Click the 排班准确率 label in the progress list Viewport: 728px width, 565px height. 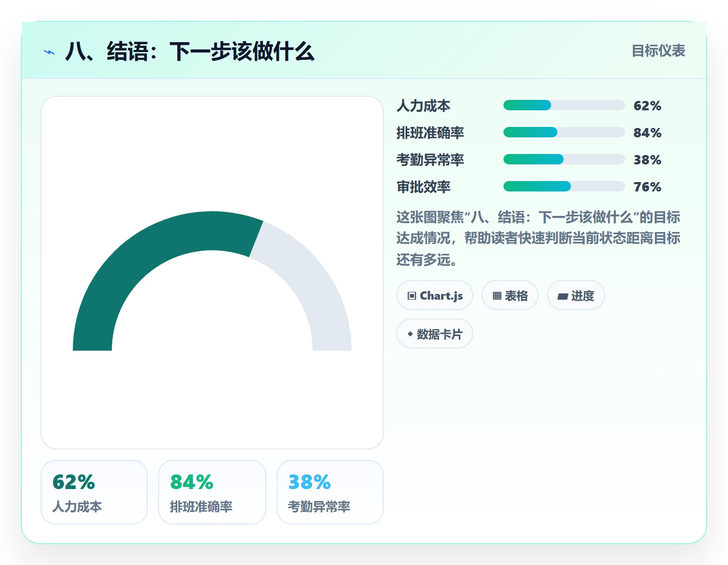point(430,133)
